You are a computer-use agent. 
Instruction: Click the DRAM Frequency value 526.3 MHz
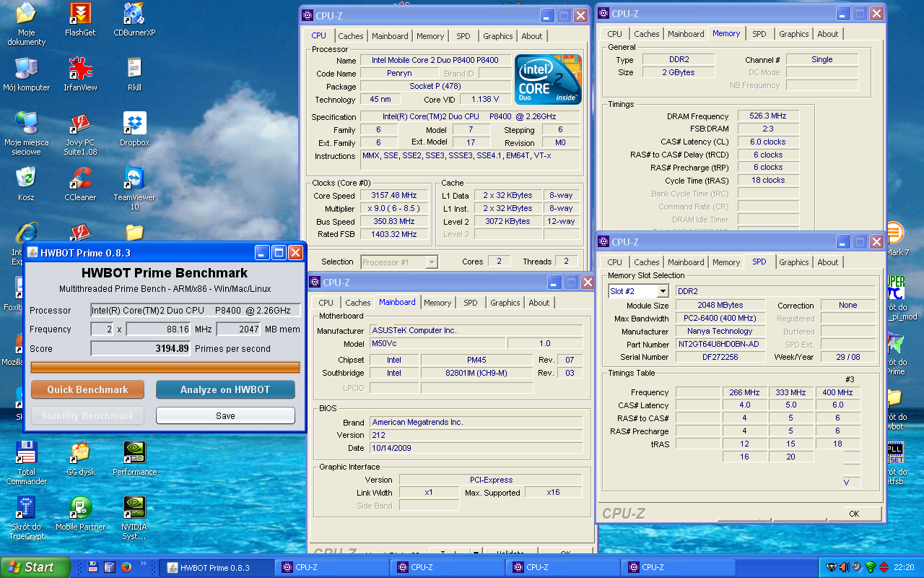(x=768, y=116)
